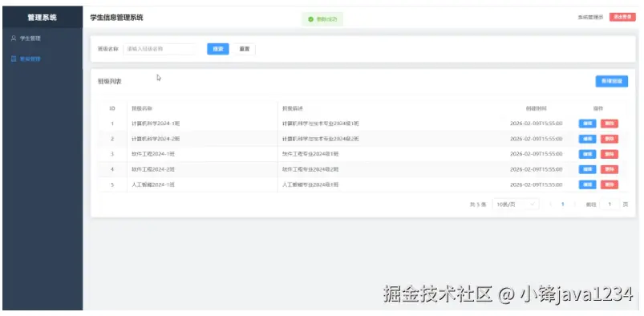Edit the row 软件工程2024-2班
Image resolution: width=644 pixels, height=316 pixels.
(587, 169)
